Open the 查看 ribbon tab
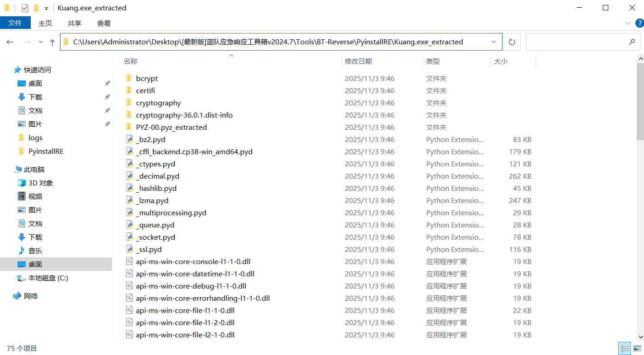The image size is (644, 355). 104,23
